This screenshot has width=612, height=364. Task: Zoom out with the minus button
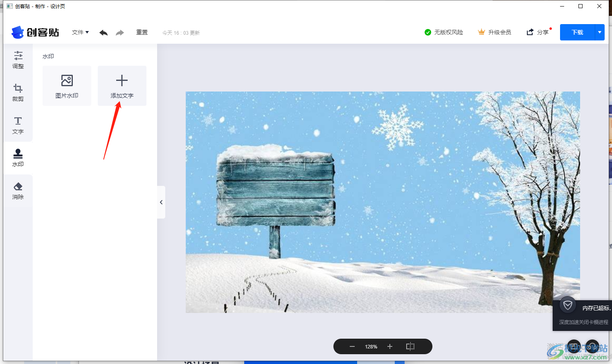tap(352, 346)
